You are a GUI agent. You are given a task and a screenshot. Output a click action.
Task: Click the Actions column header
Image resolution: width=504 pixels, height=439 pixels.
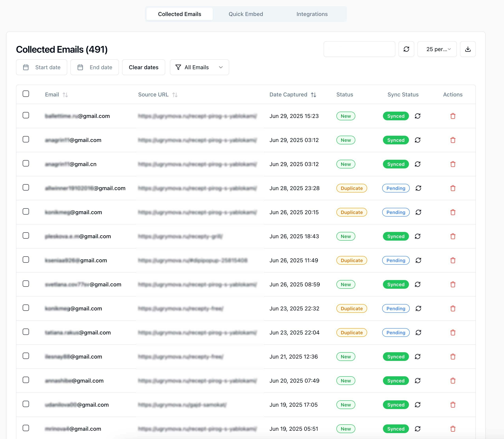click(453, 94)
